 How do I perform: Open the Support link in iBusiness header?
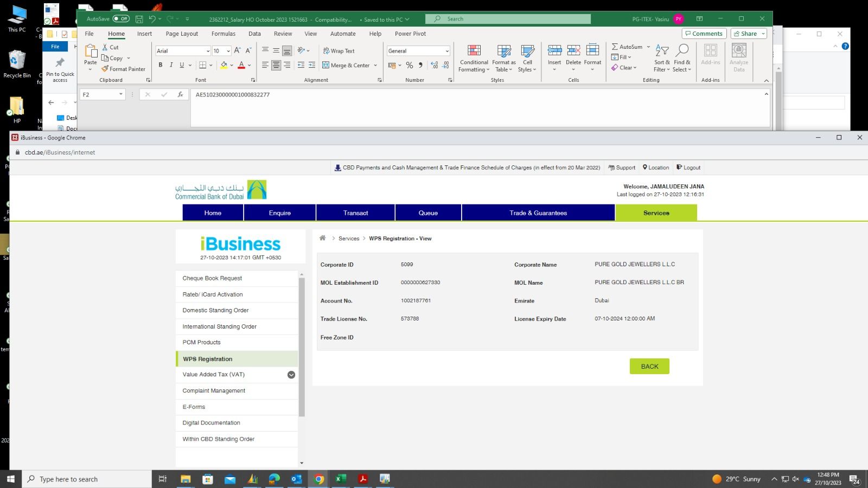(622, 168)
